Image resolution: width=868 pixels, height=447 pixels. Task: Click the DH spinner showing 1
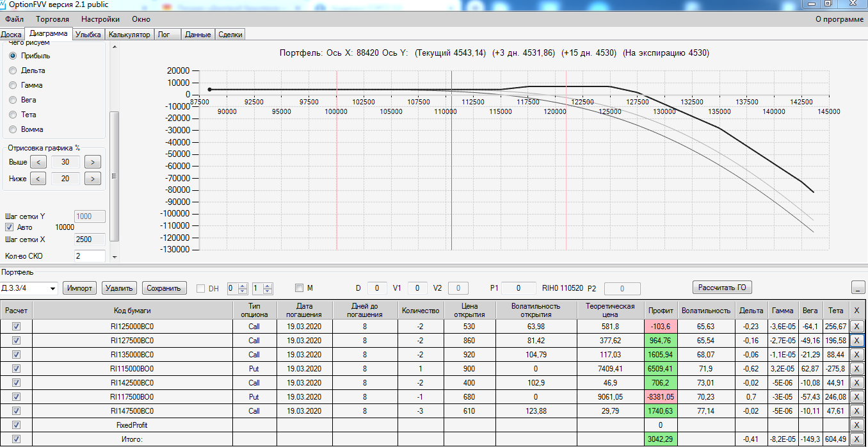coord(262,288)
